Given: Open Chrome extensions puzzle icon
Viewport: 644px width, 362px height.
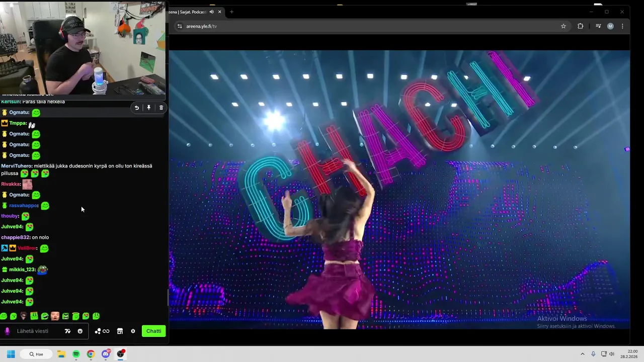Looking at the screenshot, I should click(x=580, y=26).
